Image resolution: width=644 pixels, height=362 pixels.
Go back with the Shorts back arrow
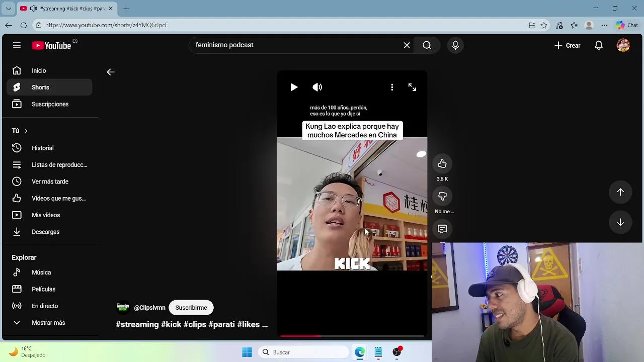(111, 72)
